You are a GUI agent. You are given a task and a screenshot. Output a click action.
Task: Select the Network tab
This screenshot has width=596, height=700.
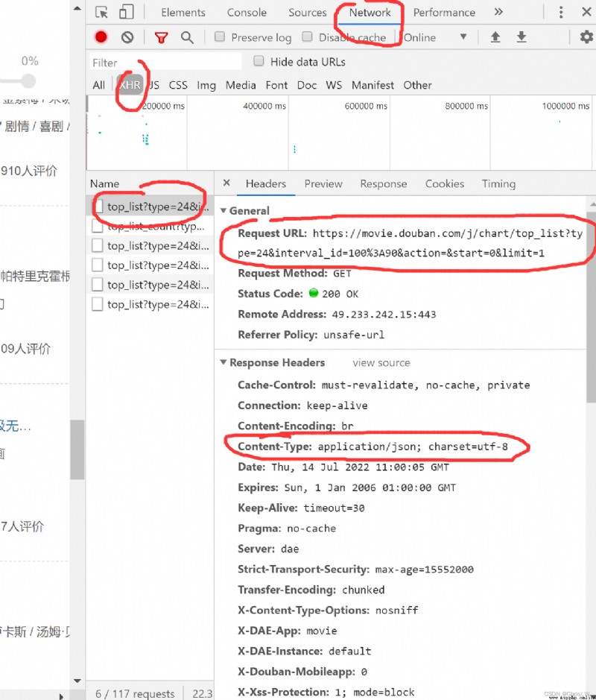click(x=370, y=13)
